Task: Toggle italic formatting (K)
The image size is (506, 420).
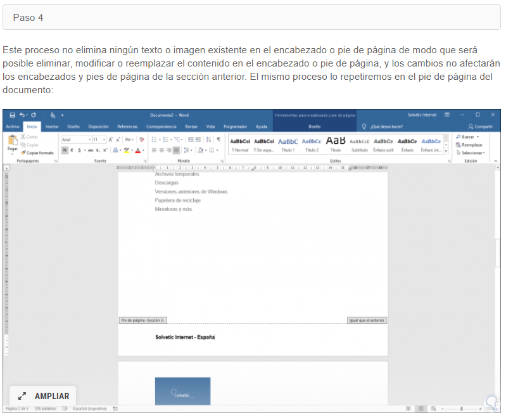Action: click(72, 150)
